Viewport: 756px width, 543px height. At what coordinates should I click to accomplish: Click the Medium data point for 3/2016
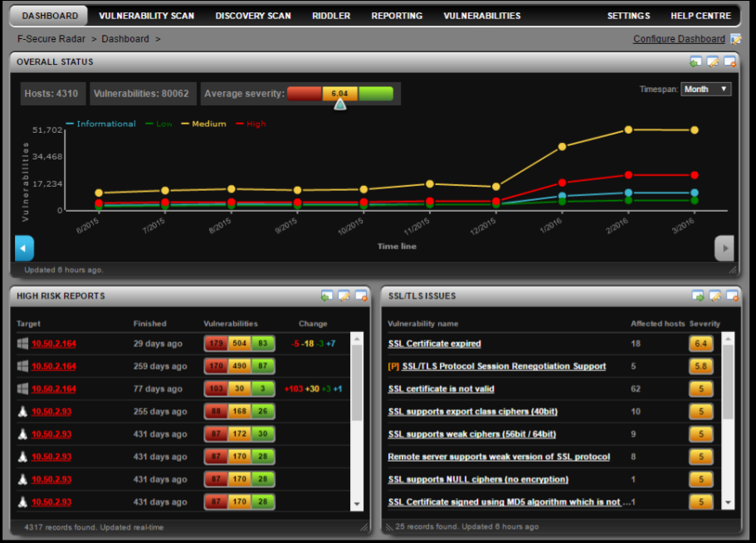tap(695, 130)
